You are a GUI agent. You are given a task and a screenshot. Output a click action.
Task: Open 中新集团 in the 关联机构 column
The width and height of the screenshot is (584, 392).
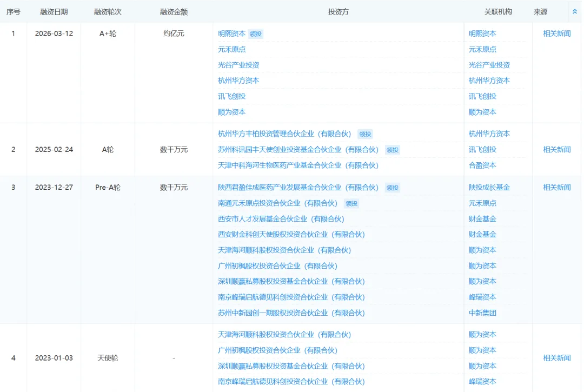(482, 313)
